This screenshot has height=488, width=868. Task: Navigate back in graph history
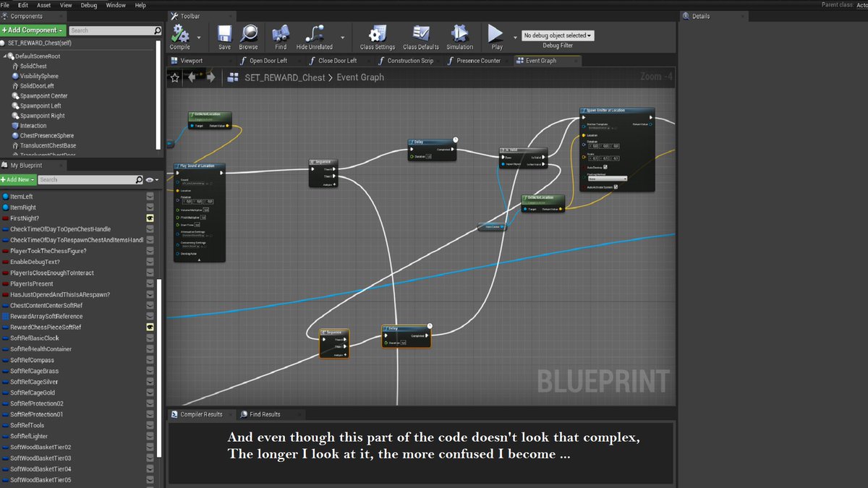coord(192,77)
